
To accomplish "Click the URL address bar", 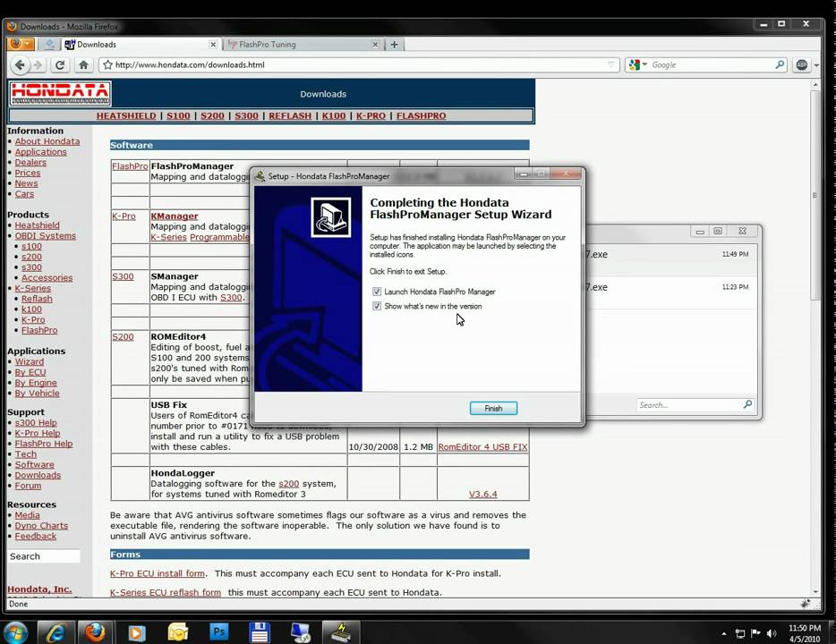I will [x=359, y=65].
